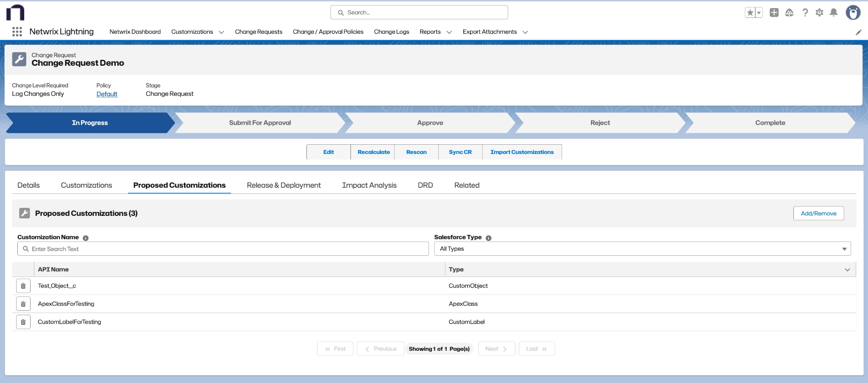Image resolution: width=868 pixels, height=383 pixels.
Task: Expand the Export Attachments dropdown
Action: (526, 32)
